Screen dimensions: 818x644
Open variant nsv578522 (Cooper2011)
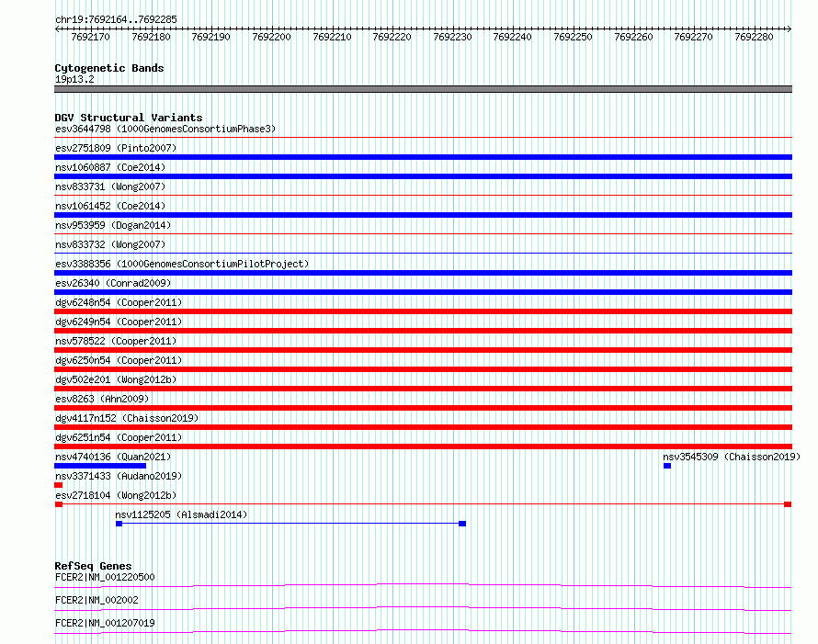click(116, 341)
